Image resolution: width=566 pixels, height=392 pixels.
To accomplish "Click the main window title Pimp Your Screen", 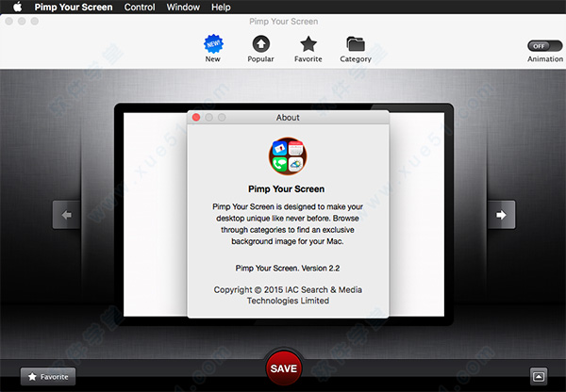I will (283, 22).
